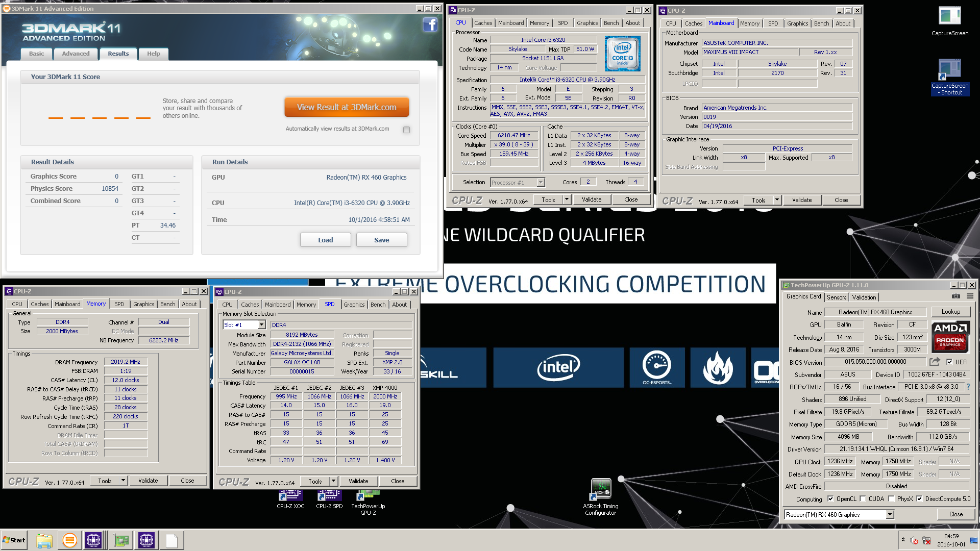Image resolution: width=980 pixels, height=551 pixels.
Task: Open Tools dropdown arrow in Mainboard window
Action: pos(777,200)
